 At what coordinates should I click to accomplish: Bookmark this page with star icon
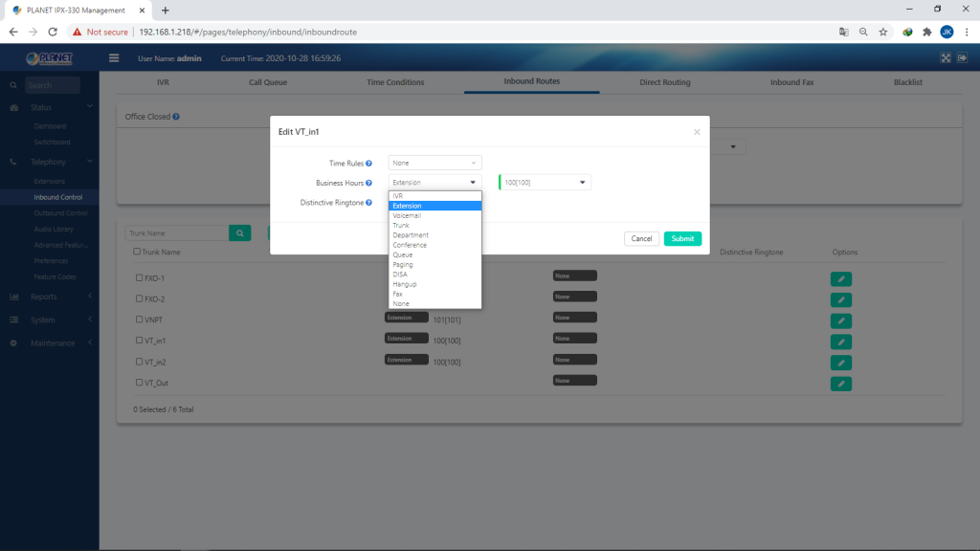click(x=883, y=32)
